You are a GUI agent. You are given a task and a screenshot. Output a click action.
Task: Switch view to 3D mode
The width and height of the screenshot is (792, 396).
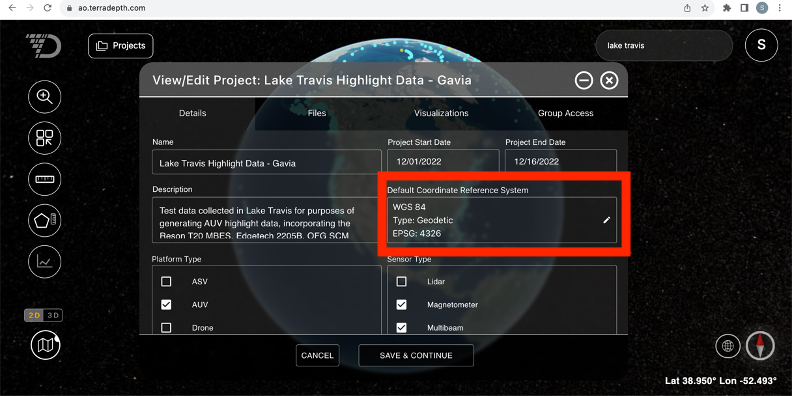(x=53, y=315)
